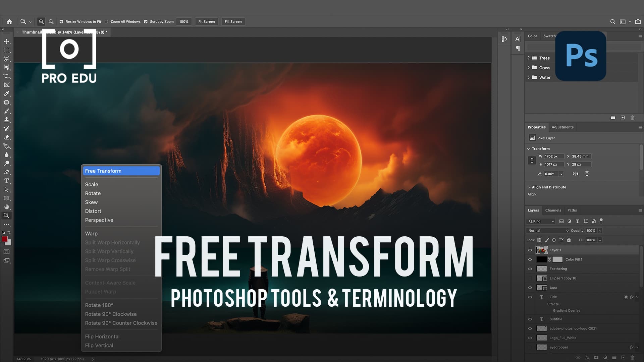
Task: Click the Opacity value field
Action: pos(592,231)
